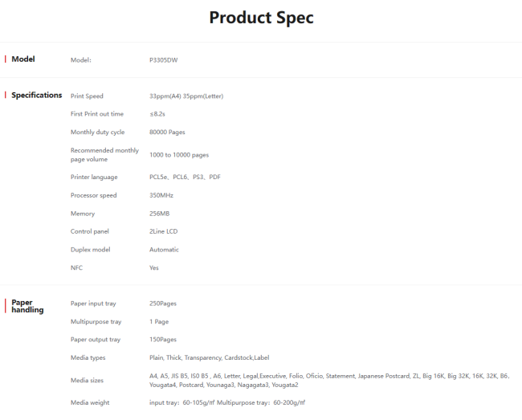Click the PCL5e, PCL6, PS3, PDF value
522x420 pixels.
tap(185, 177)
